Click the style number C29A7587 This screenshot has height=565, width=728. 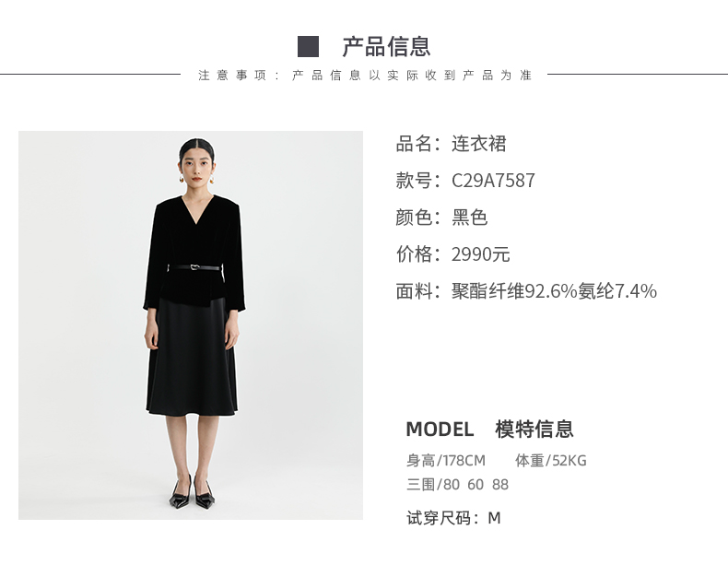pyautogui.click(x=493, y=181)
